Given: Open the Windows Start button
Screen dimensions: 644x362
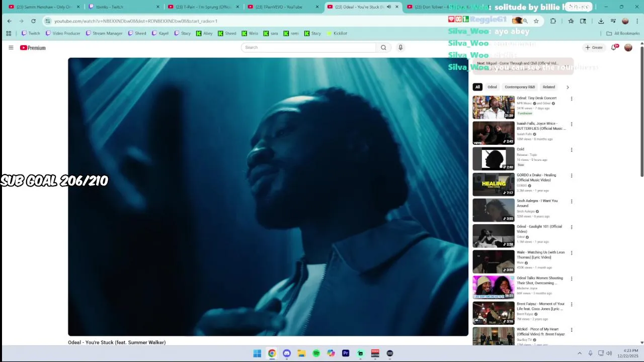Looking at the screenshot, I should [257, 353].
